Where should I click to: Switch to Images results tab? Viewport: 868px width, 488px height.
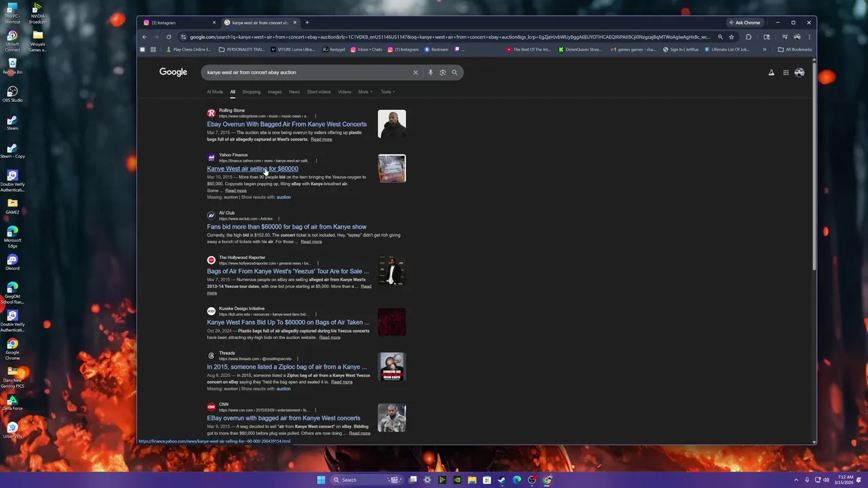tap(275, 91)
